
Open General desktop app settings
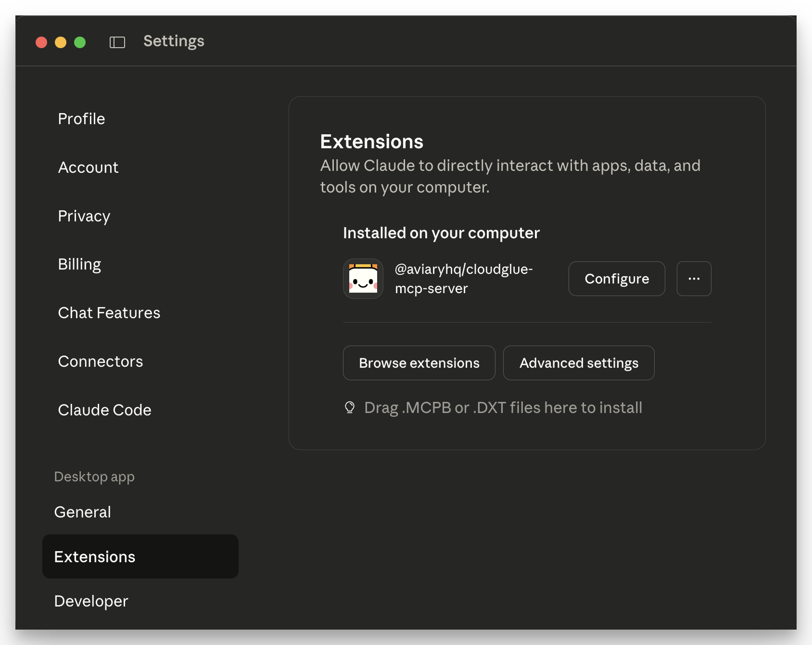(x=83, y=512)
